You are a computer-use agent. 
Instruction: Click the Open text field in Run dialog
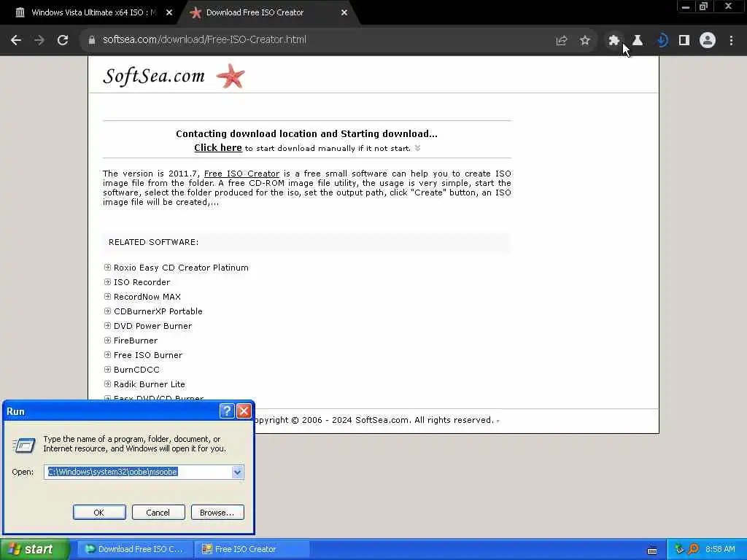[138, 472]
